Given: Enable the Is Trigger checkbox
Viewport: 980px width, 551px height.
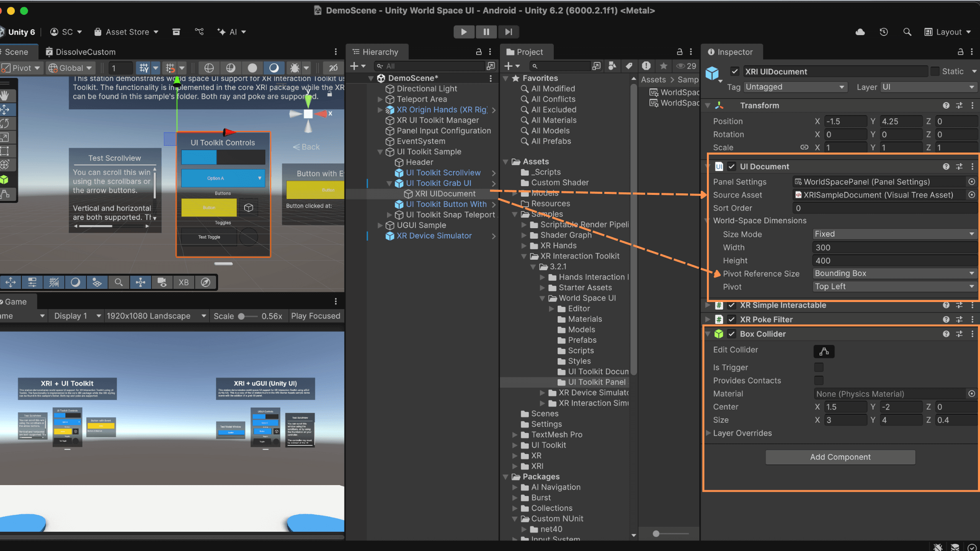Looking at the screenshot, I should click(819, 367).
